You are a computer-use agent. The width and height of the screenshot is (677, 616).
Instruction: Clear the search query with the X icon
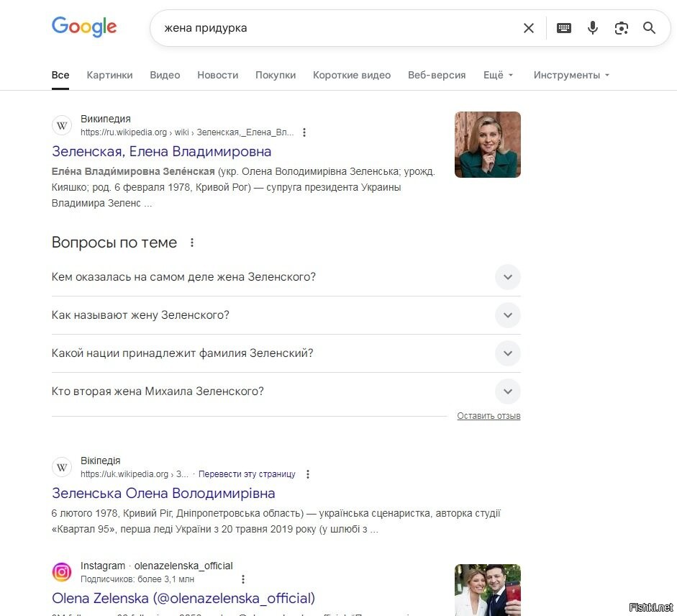[529, 28]
